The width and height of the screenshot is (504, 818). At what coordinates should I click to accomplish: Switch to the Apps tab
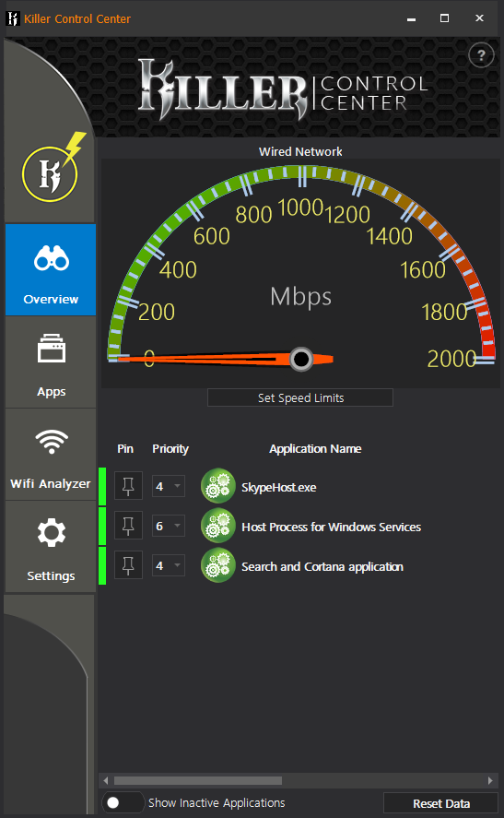click(x=51, y=362)
